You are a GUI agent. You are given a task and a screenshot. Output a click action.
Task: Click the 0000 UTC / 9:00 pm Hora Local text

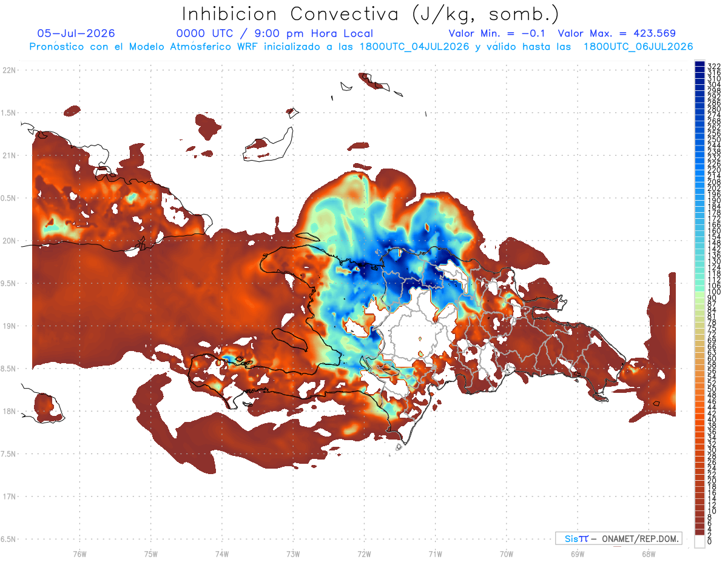click(x=275, y=33)
